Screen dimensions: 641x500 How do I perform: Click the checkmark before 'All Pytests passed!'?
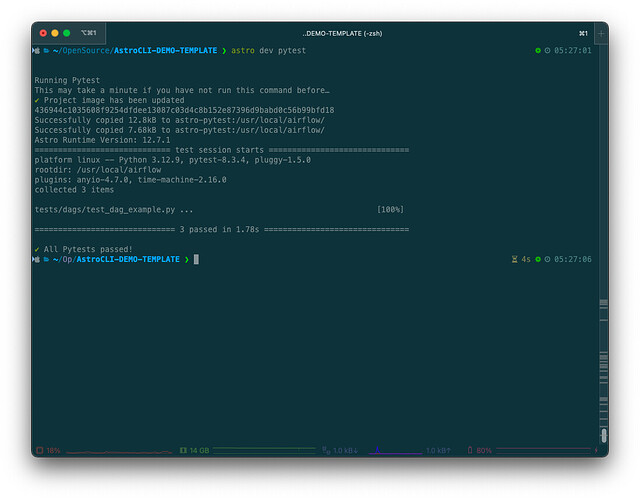coord(37,249)
